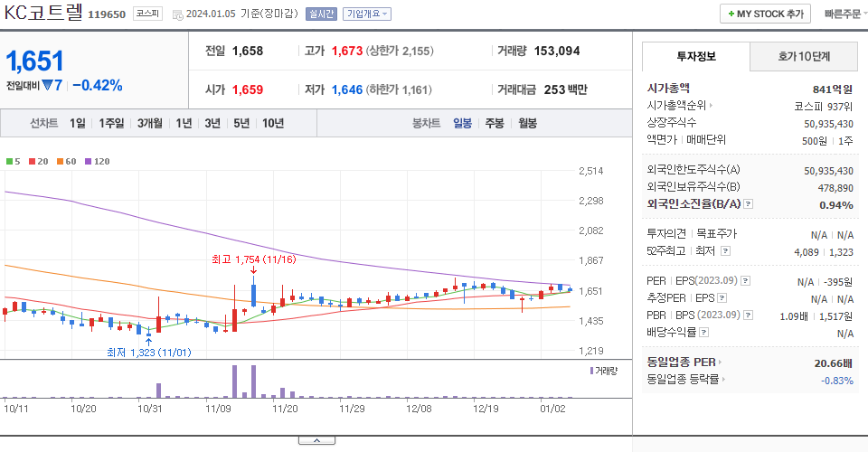Click the arrow next to 시가총액순위

[x=711, y=105]
